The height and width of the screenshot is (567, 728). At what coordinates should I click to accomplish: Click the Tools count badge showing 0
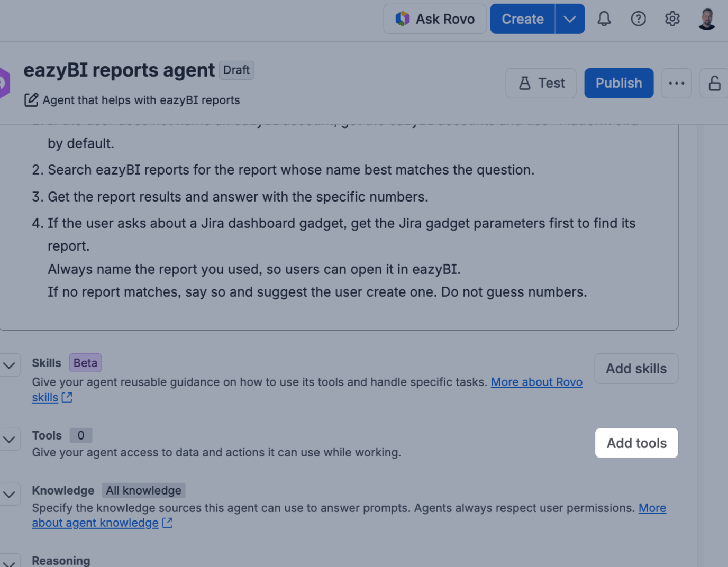point(81,435)
